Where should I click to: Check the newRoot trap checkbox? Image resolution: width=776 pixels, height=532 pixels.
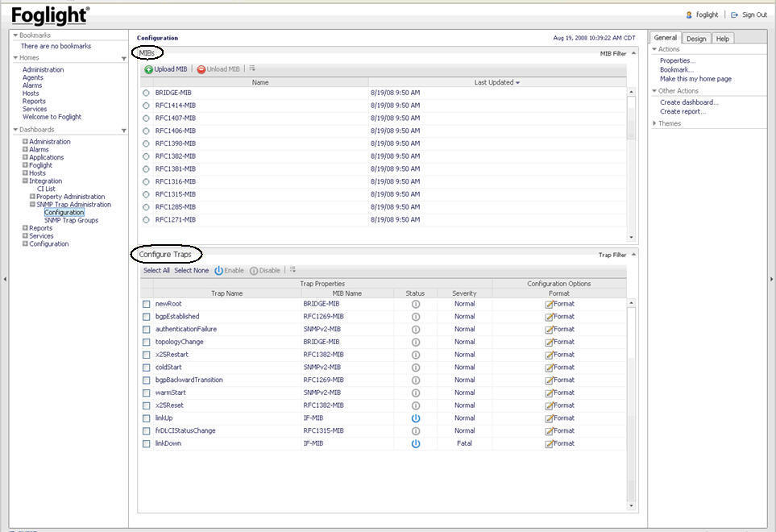pos(146,304)
